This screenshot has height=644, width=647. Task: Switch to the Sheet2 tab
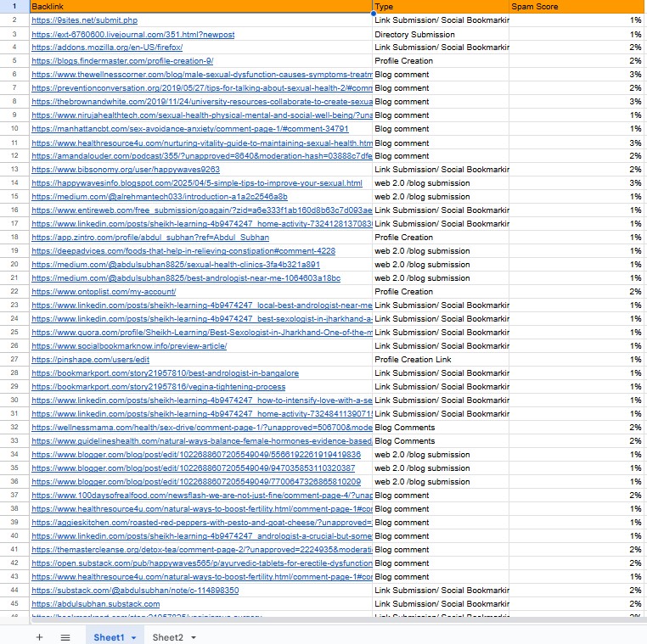pyautogui.click(x=167, y=637)
